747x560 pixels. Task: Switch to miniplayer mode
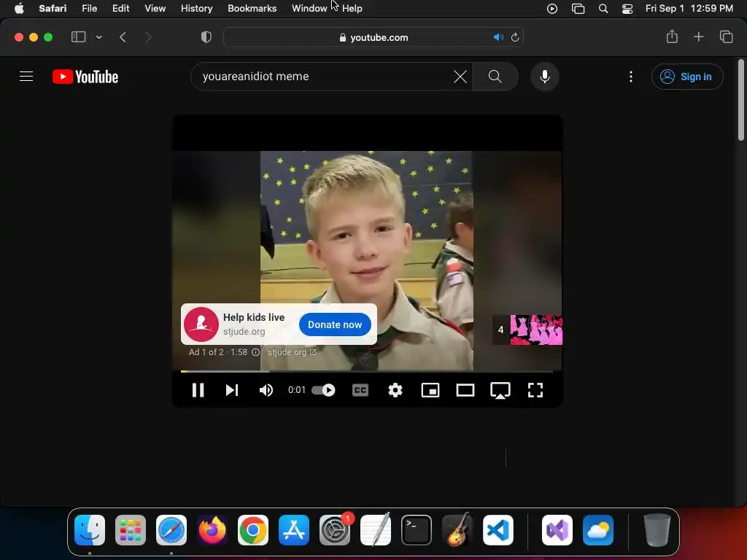430,390
